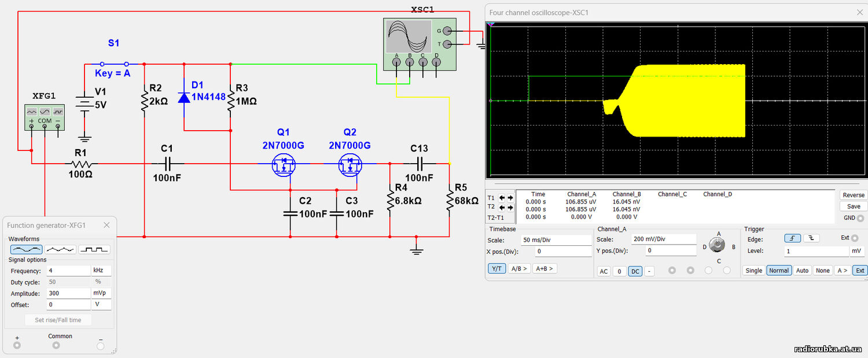Screen dimensions: 868x358
Task: Open the trigger level mV unit selector
Action: click(856, 252)
